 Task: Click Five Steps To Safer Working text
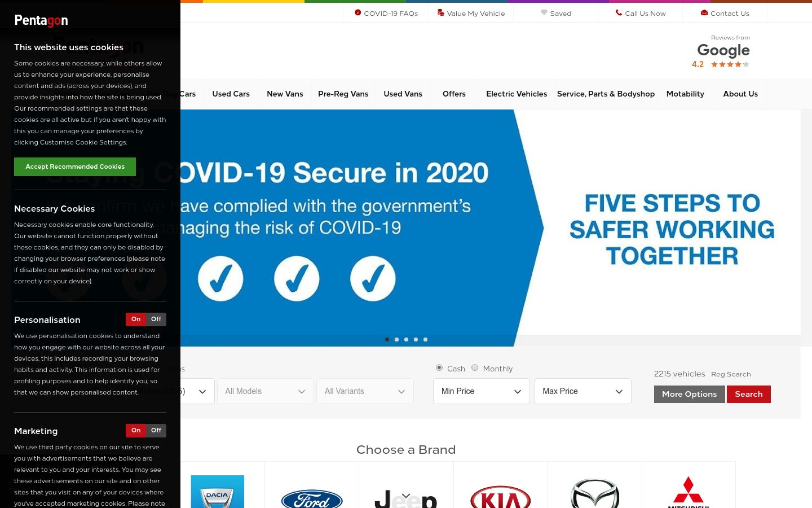tap(672, 229)
